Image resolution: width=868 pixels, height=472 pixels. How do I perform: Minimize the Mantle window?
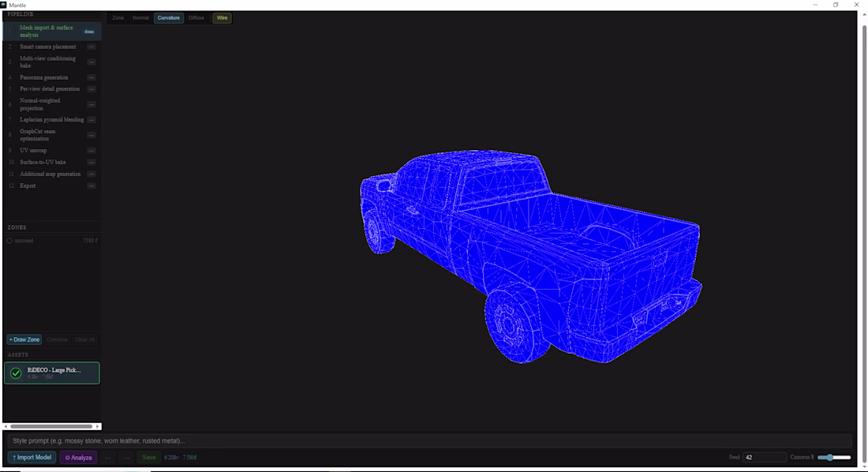point(815,5)
